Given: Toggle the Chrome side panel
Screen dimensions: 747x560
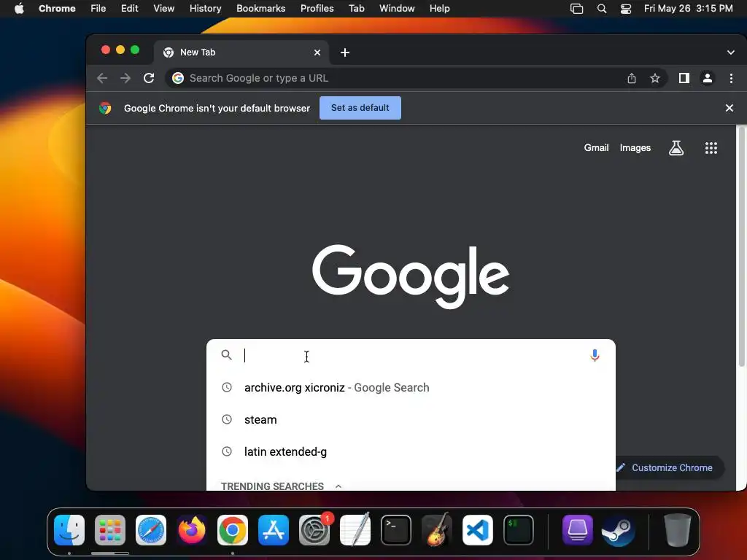Looking at the screenshot, I should click(684, 78).
